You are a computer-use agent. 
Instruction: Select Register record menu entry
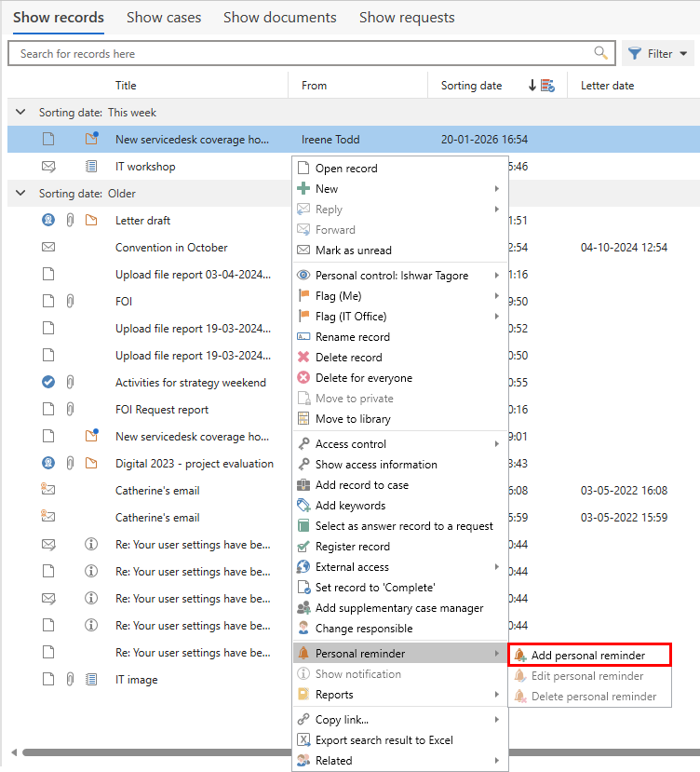tap(399, 547)
